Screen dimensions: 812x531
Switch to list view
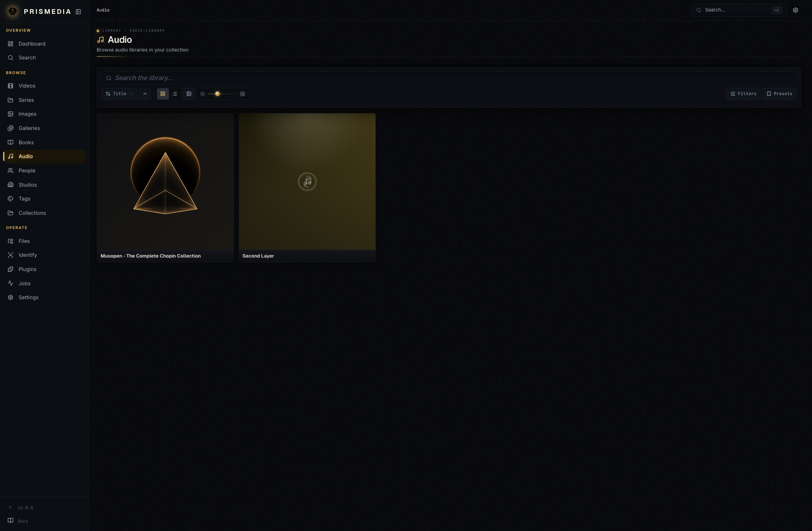point(175,94)
